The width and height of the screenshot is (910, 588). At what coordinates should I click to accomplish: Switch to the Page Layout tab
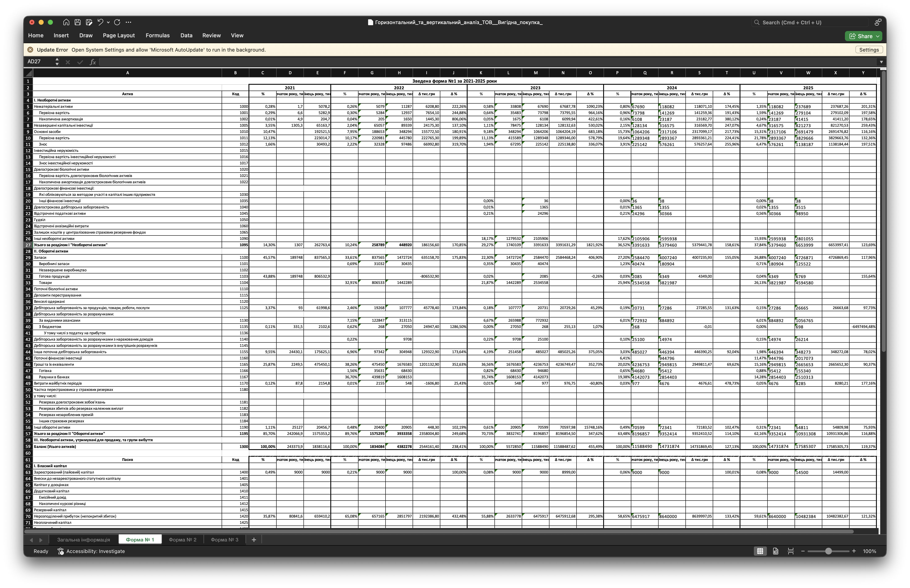click(x=119, y=35)
